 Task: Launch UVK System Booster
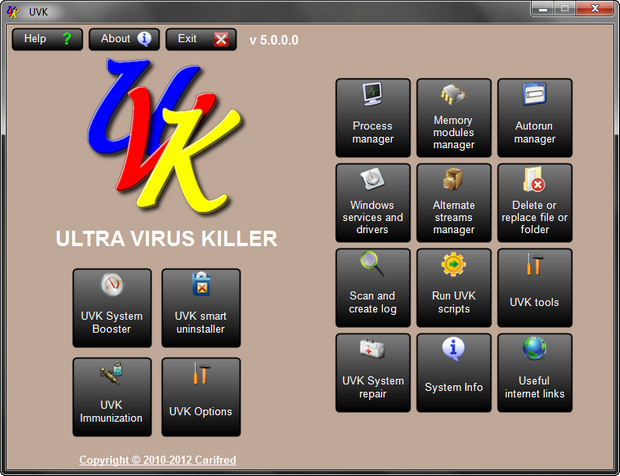pos(112,308)
